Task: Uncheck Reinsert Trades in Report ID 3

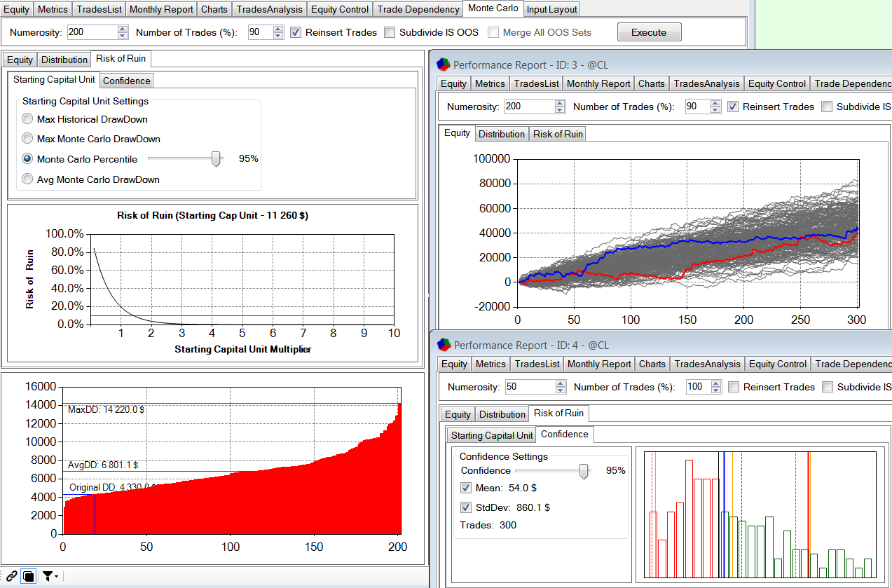Action: pos(733,107)
